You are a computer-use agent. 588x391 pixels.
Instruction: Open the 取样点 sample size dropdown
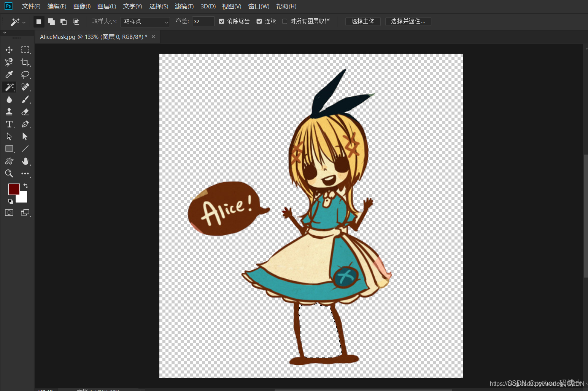[145, 22]
